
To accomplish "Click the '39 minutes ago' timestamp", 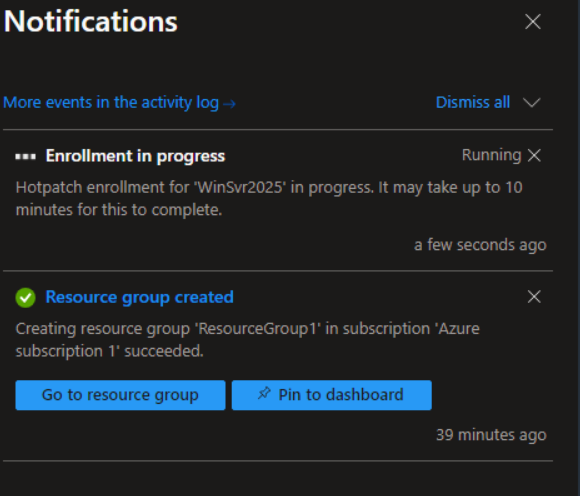I will click(491, 435).
